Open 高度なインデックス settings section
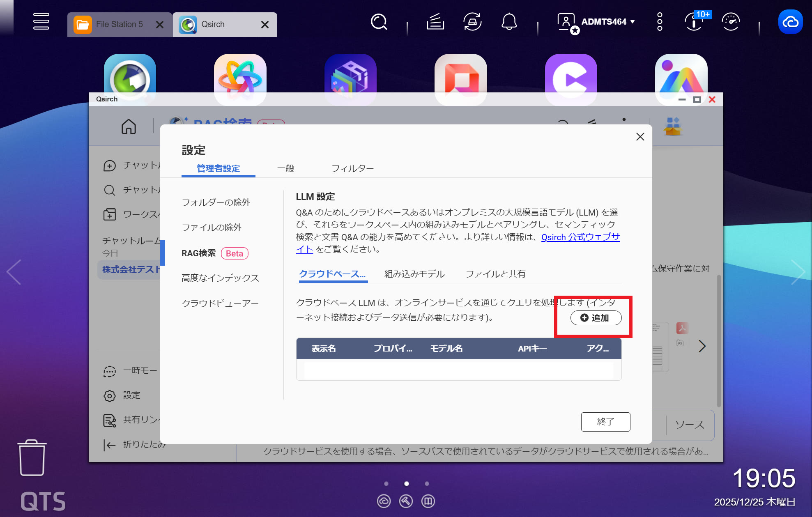Viewport: 812px width, 517px height. pyautogui.click(x=220, y=278)
